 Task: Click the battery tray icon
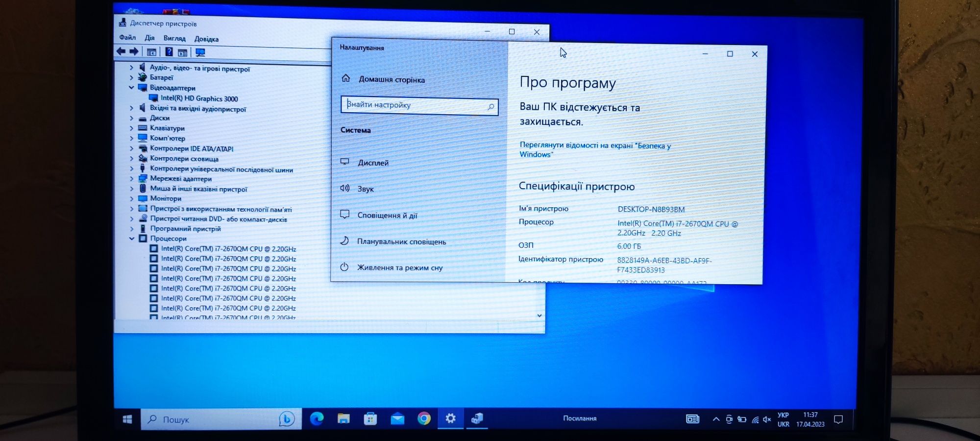(742, 419)
